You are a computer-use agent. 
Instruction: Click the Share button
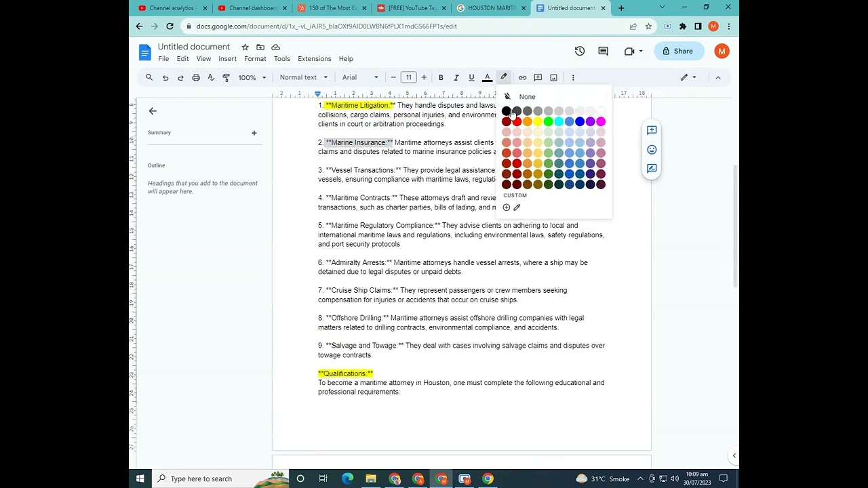(x=678, y=51)
